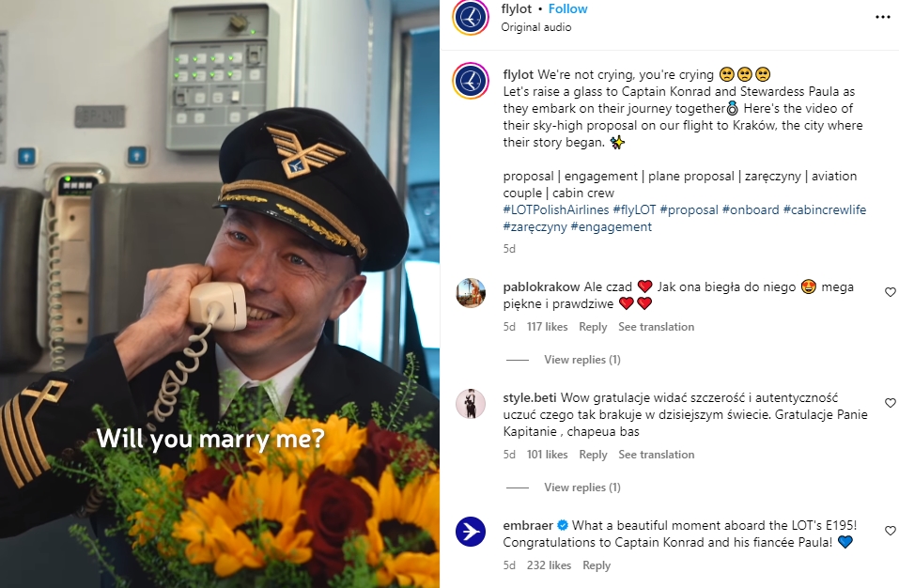Reply to pablokrakow's comment

[x=593, y=327]
